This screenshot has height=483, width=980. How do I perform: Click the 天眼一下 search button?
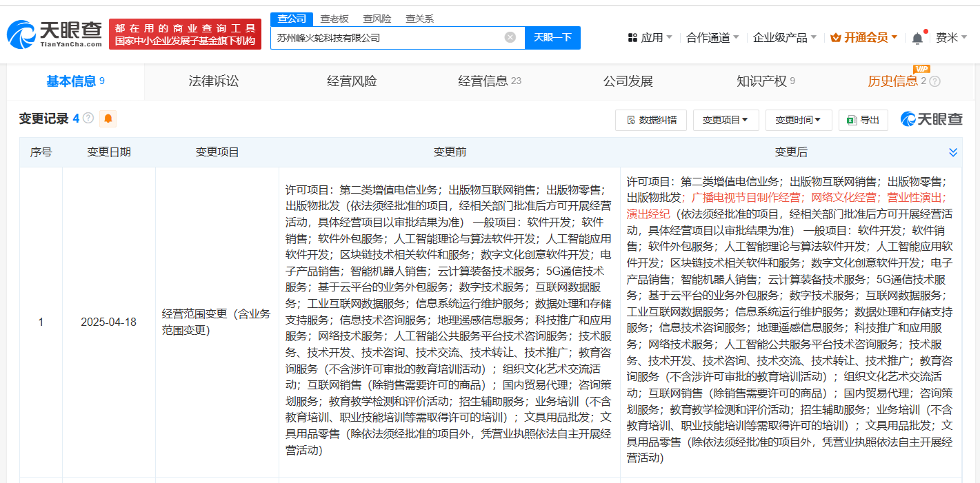pos(552,38)
